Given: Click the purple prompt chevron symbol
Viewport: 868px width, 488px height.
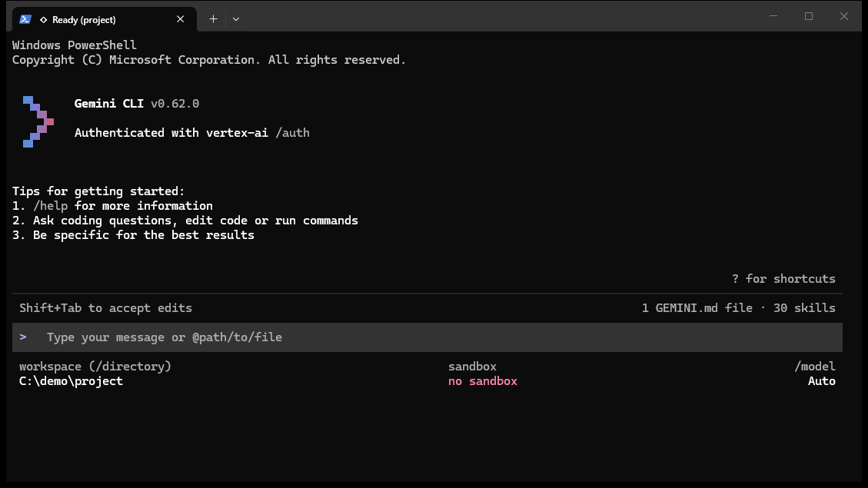Looking at the screenshot, I should click(23, 337).
